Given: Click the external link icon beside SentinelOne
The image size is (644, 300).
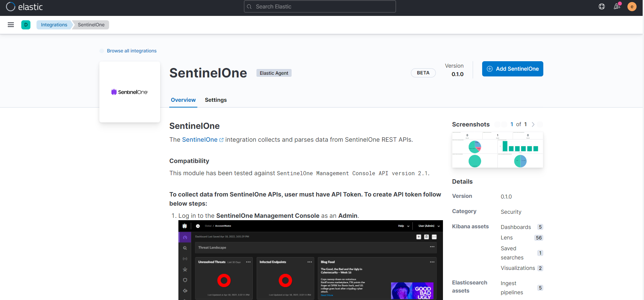Looking at the screenshot, I should coord(221,140).
